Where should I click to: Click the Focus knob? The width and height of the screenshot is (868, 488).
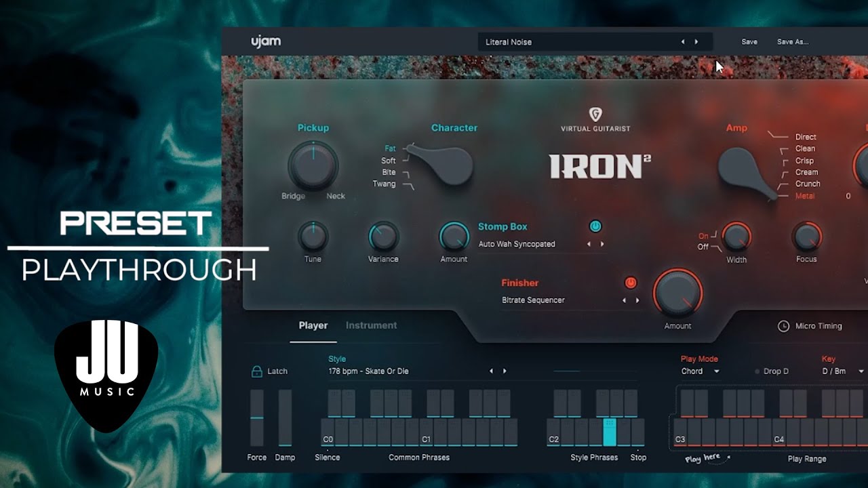[x=806, y=237]
